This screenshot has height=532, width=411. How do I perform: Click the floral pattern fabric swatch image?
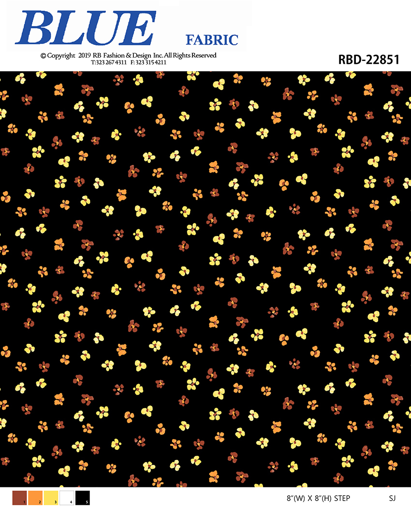(205, 279)
